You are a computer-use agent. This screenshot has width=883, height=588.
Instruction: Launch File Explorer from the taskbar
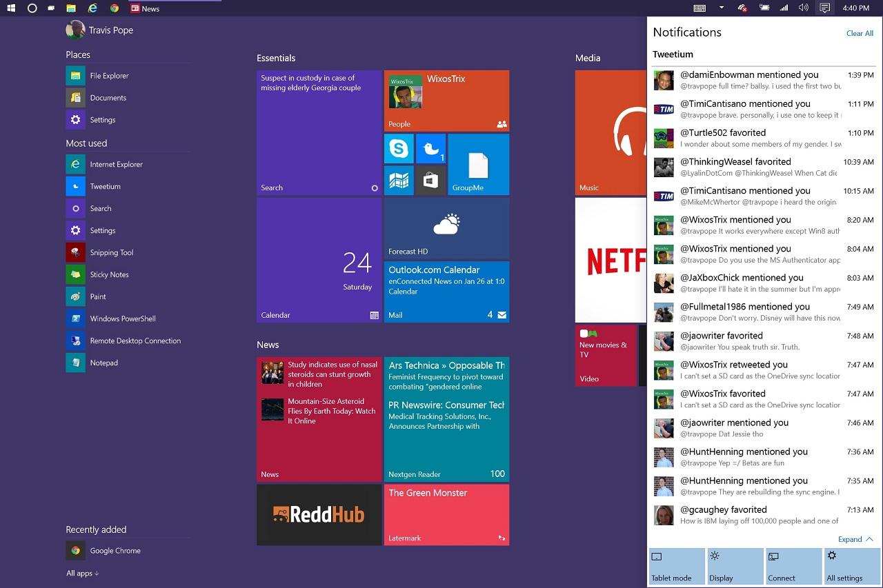point(71,8)
